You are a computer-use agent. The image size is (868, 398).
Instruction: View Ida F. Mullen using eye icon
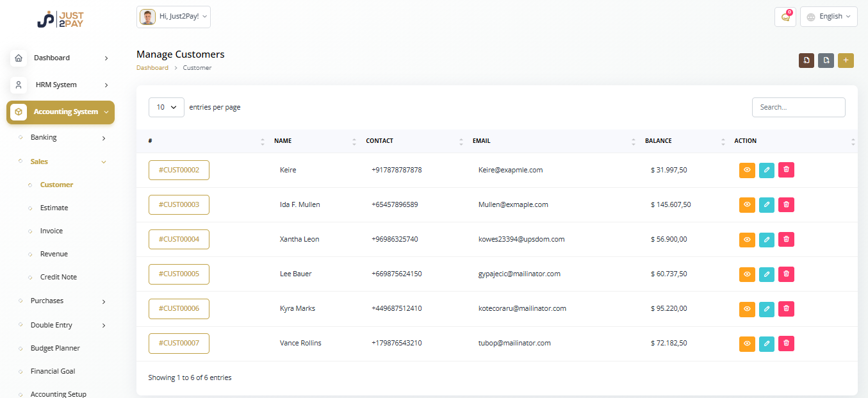[x=747, y=205]
